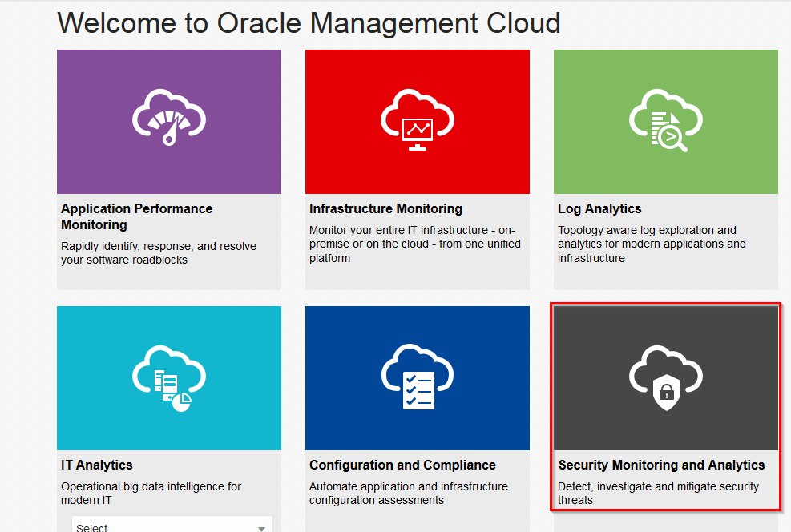Click the Application Performance Monitoring gauge cloud icon
The width and height of the screenshot is (791, 532).
[x=169, y=118]
